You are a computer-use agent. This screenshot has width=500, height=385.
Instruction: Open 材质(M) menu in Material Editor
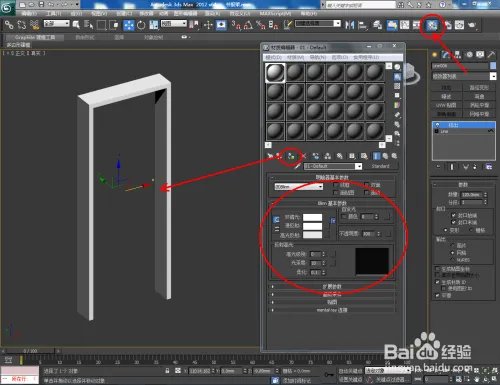tap(296, 57)
